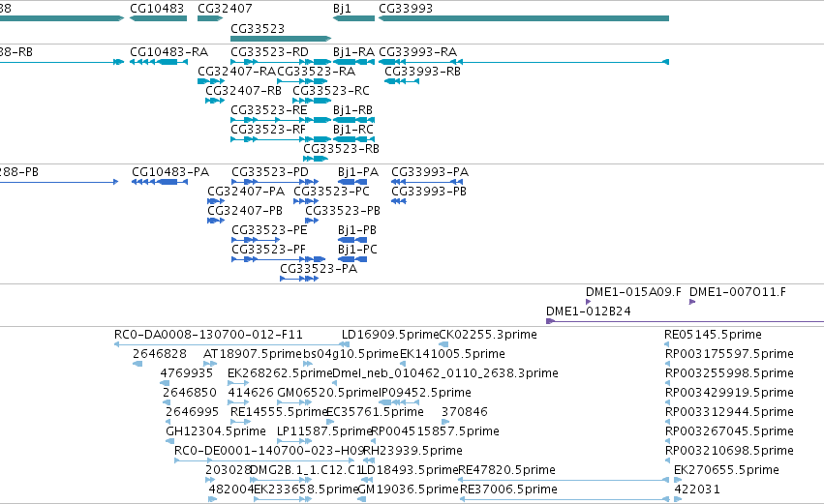
Task: Open EST RC0-DA0008-130700-012-F11
Action: pyautogui.click(x=231, y=345)
